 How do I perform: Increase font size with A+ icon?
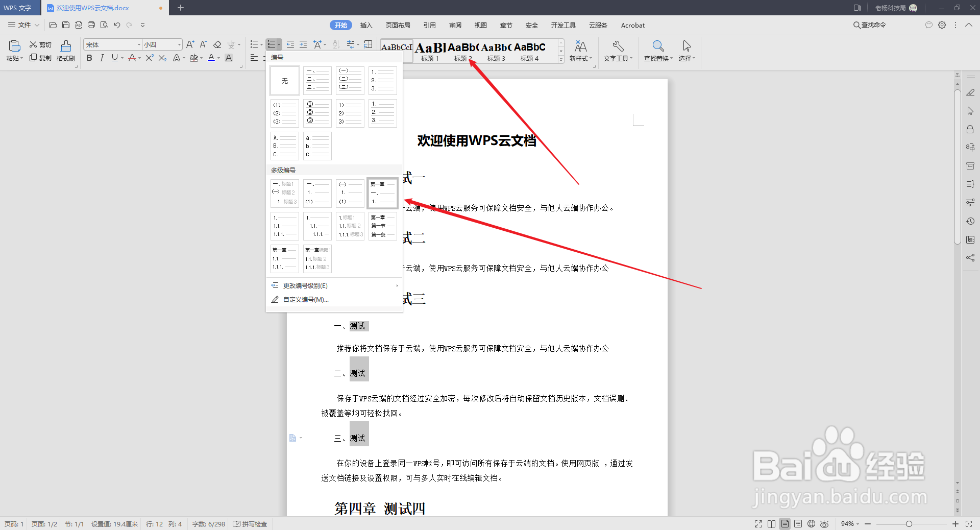190,45
